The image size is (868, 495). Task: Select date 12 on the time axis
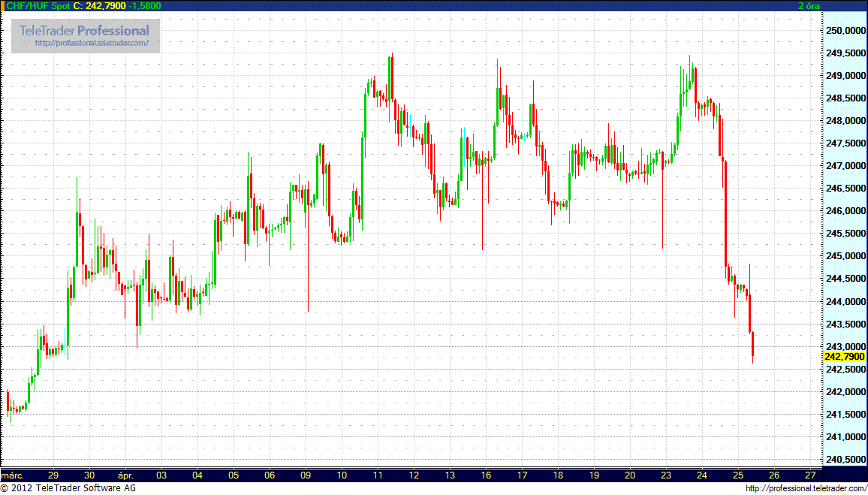pos(414,475)
